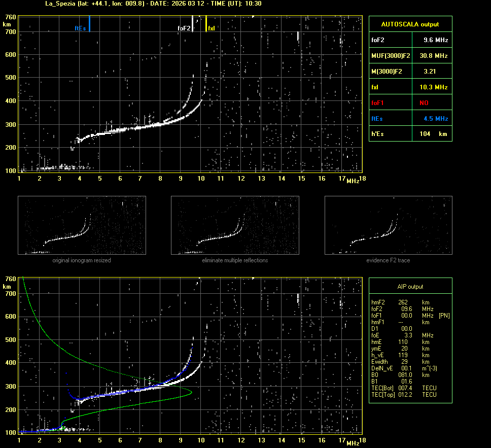This screenshot has width=491, height=448.
Task: Click the TEC[Top] 012.2 TECU row
Action: [404, 394]
